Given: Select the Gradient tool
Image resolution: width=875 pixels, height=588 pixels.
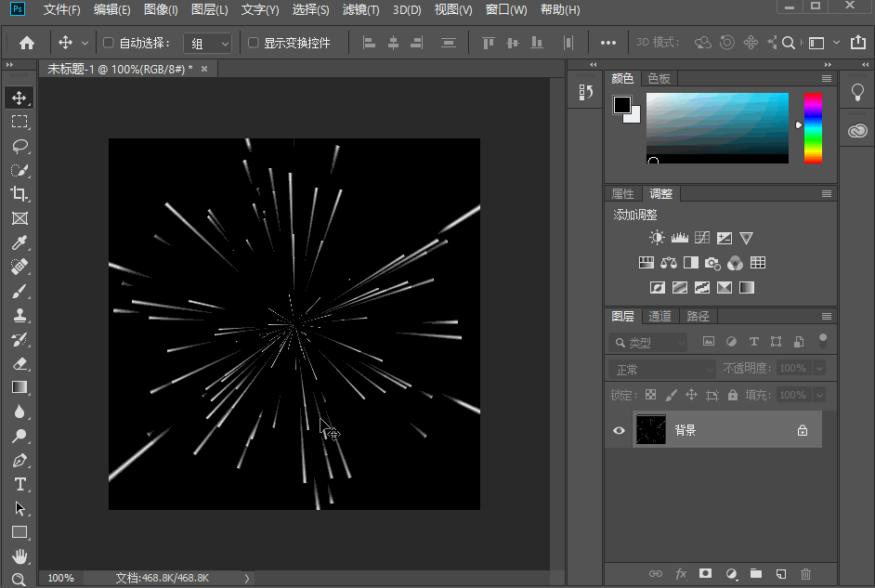Looking at the screenshot, I should (20, 387).
